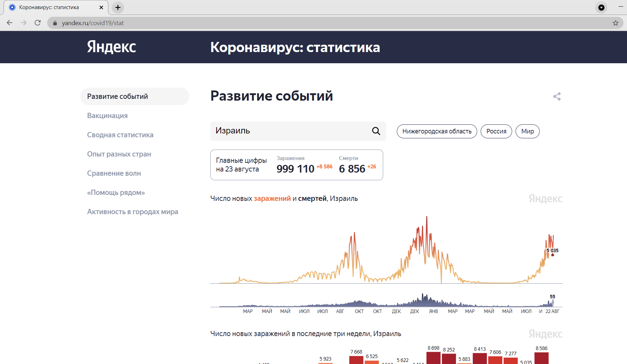Click the ЯНВ month axis label
This screenshot has height=364, width=627.
pos(433,311)
